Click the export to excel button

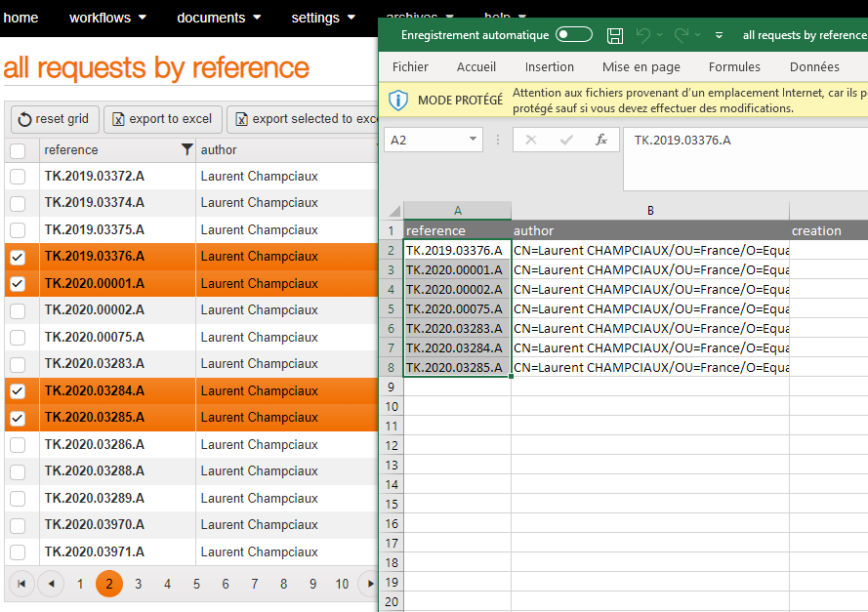tap(162, 119)
